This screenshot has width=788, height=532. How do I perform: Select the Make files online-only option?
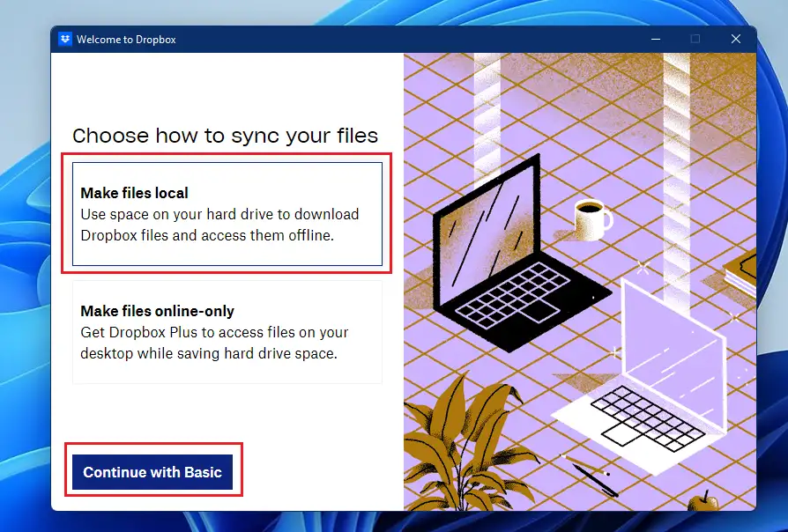(x=227, y=332)
